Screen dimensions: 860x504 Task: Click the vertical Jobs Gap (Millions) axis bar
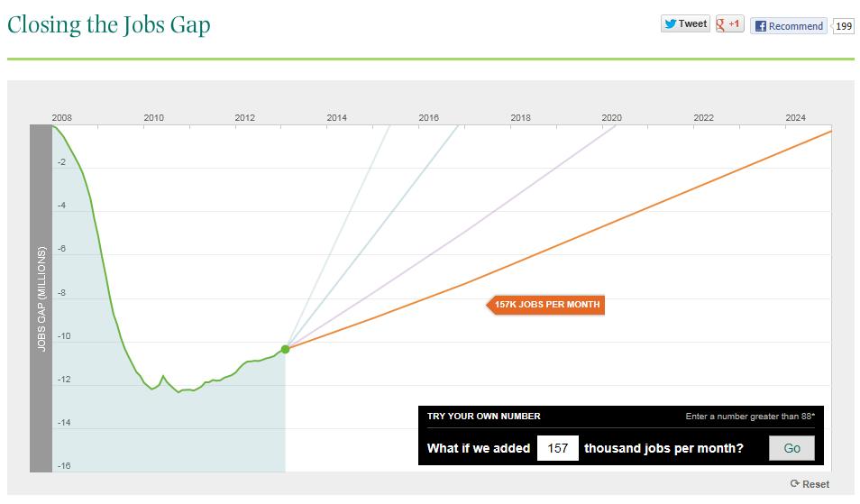[41, 298]
